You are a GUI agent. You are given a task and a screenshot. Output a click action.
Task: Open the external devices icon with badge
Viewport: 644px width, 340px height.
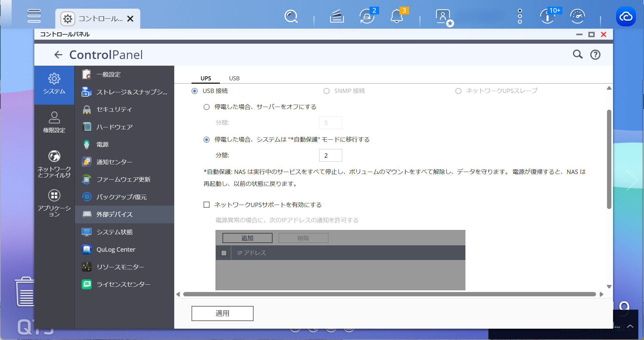(367, 16)
